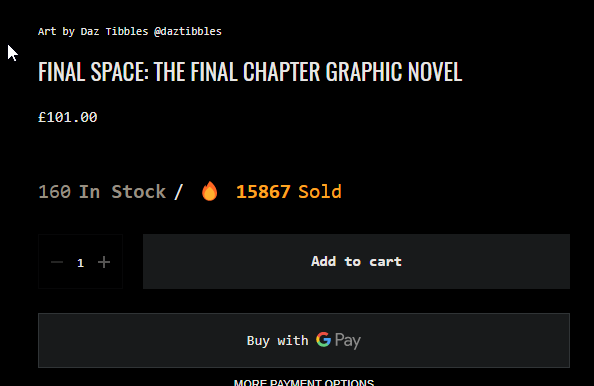
Task: Click the gray Pay wordmark
Action: 348,341
